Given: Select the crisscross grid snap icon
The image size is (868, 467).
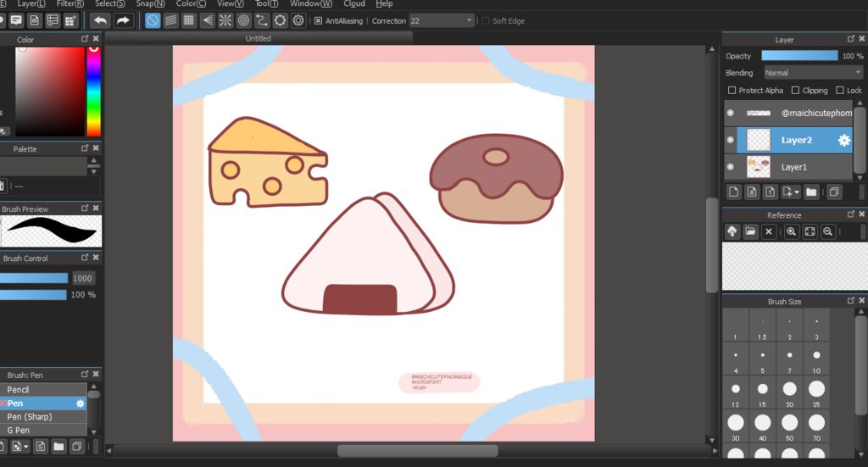Looking at the screenshot, I should pyautogui.click(x=189, y=20).
